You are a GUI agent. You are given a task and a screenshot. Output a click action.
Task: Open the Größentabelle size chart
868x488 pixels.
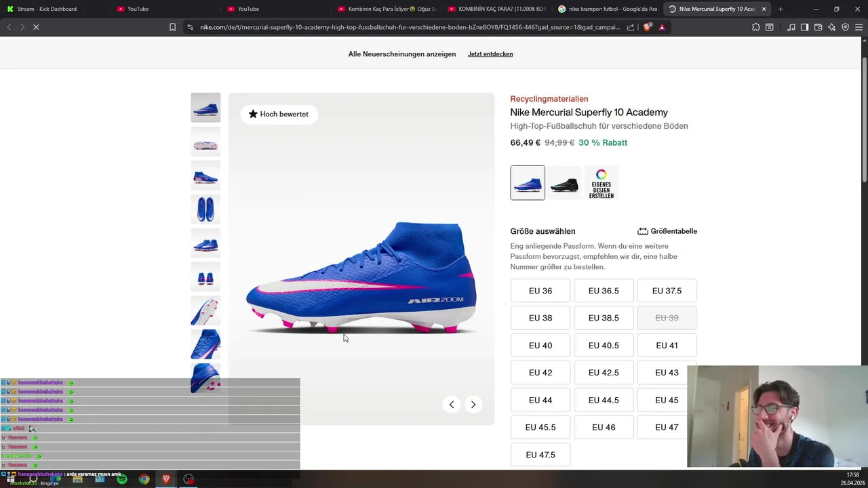point(667,231)
